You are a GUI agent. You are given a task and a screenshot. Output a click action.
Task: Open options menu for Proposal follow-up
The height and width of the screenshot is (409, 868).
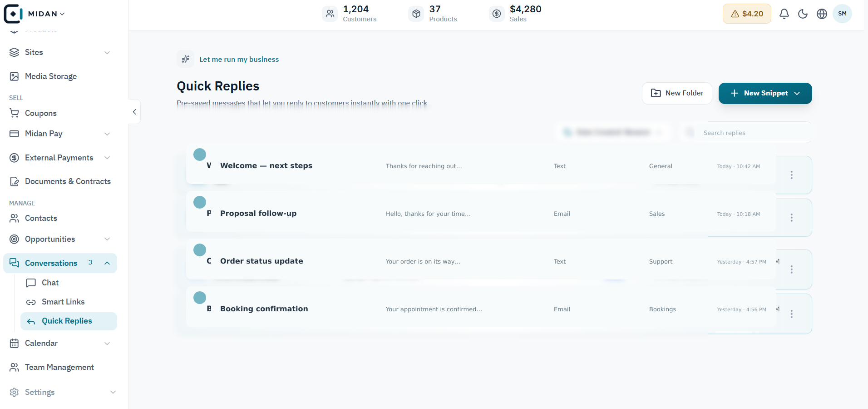(791, 218)
